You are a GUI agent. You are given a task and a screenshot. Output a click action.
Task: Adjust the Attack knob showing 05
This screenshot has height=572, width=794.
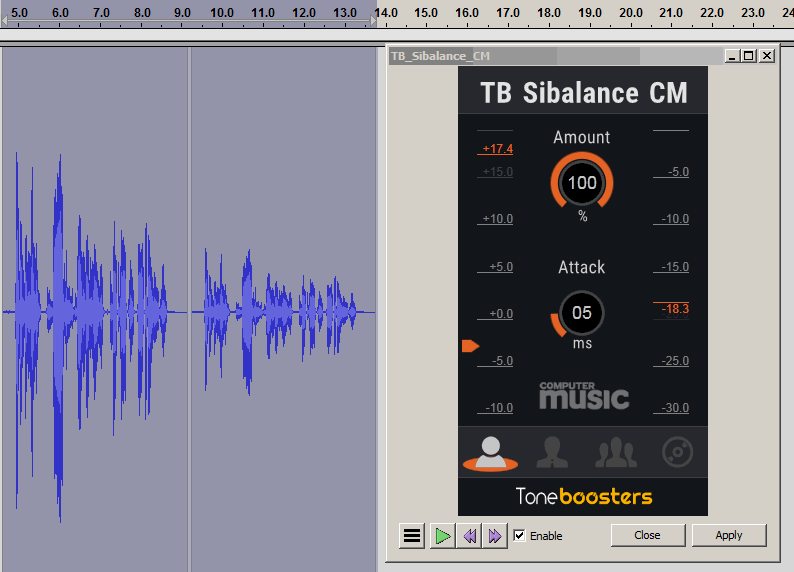tap(582, 312)
